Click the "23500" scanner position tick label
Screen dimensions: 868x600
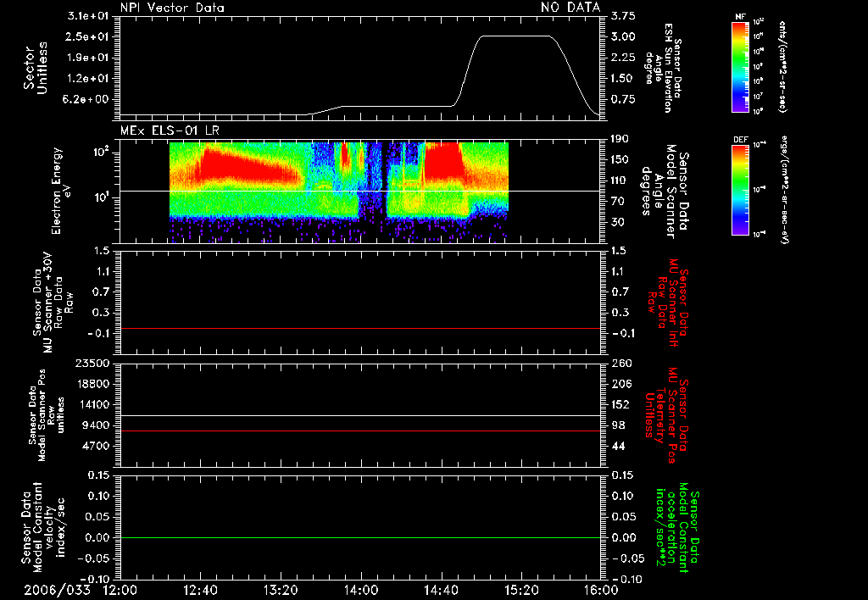coord(92,364)
